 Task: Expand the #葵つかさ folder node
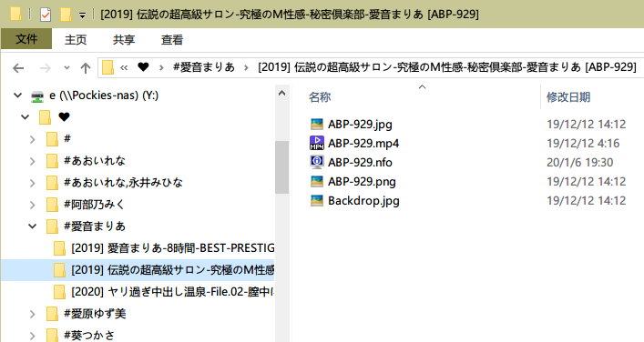[33, 336]
